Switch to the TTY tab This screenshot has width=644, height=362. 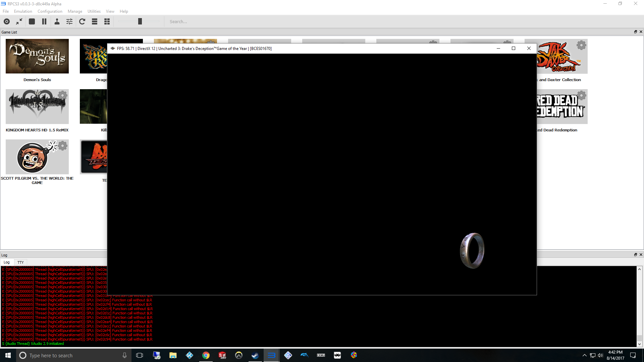[x=20, y=262]
